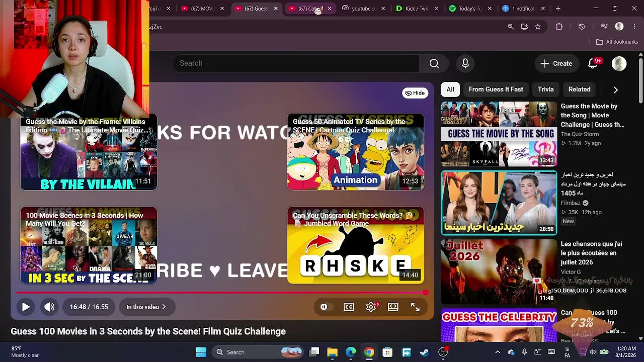
Task: Close the Today's Top Spotify tab
Action: [x=490, y=9]
